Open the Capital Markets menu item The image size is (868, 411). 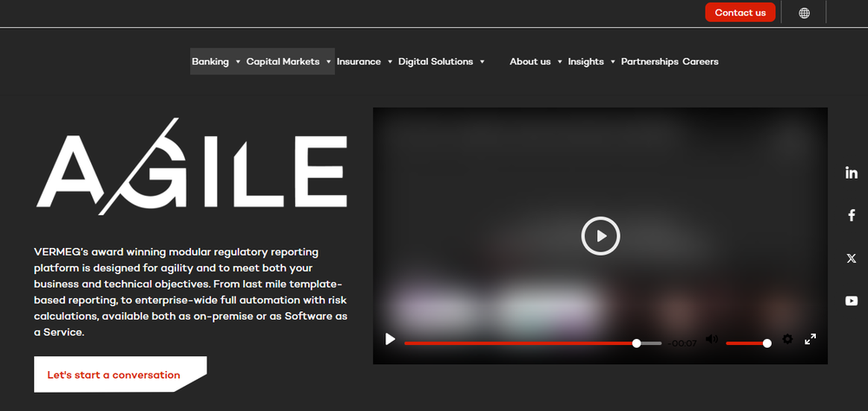point(283,62)
